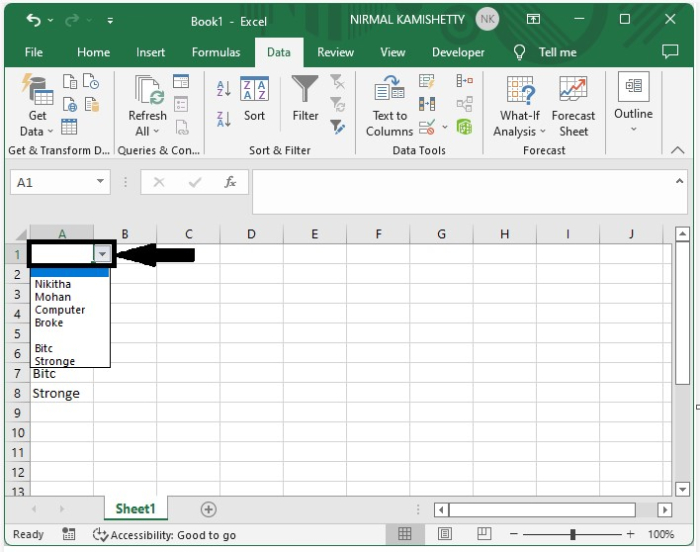Add a new sheet with plus icon
Viewport: 700px width, 552px height.
coord(208,509)
